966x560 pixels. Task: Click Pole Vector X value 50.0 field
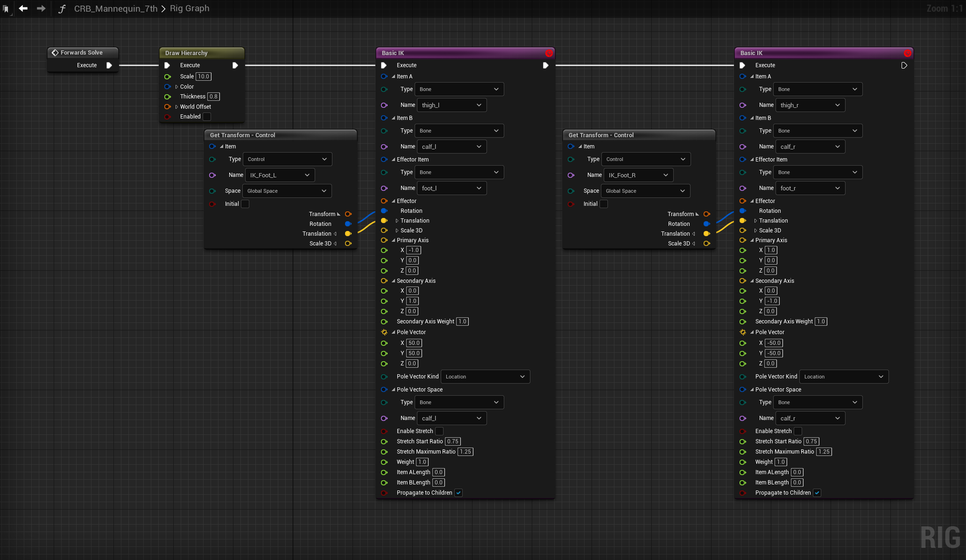pos(414,343)
